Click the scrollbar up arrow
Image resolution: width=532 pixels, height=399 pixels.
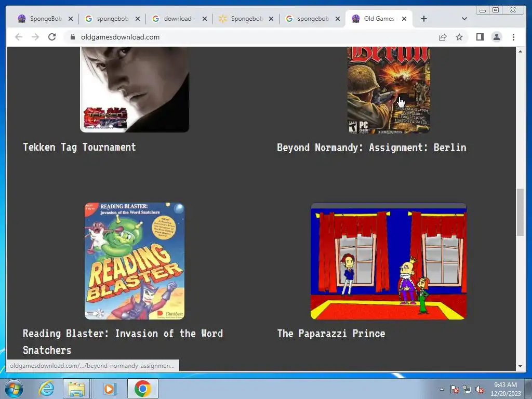tap(520, 51)
